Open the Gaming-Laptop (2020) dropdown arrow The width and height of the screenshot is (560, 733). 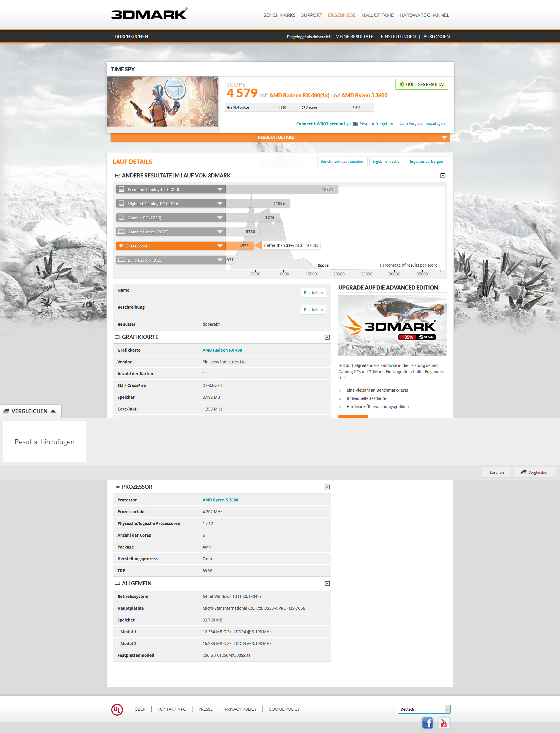[220, 232]
